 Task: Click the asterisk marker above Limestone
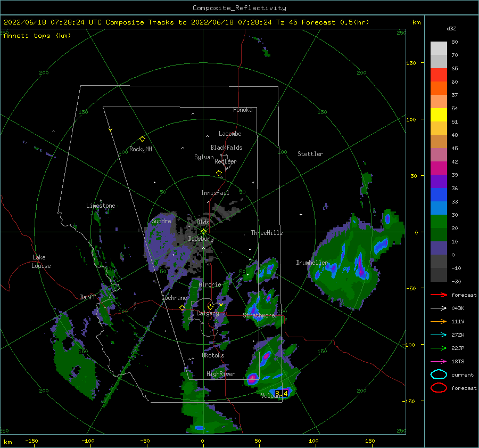coord(101,201)
